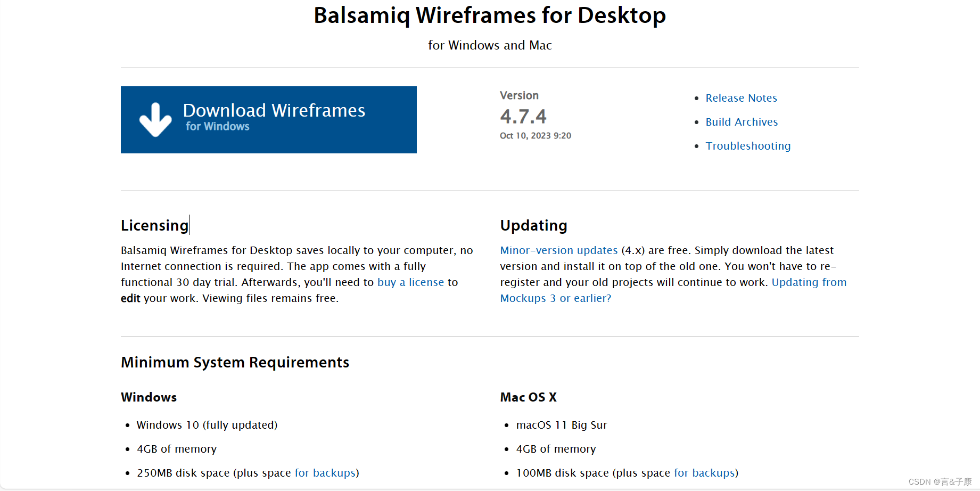This screenshot has width=980, height=491.
Task: Select the version number 4.7.4
Action: (523, 116)
